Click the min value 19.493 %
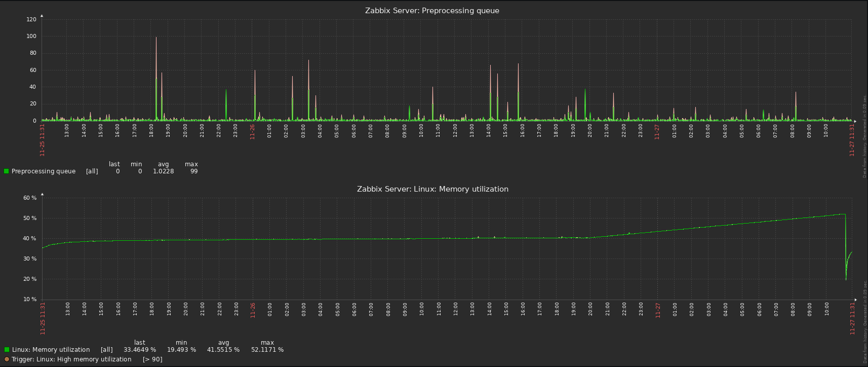Screen dimensions: 868x367 click(x=181, y=350)
